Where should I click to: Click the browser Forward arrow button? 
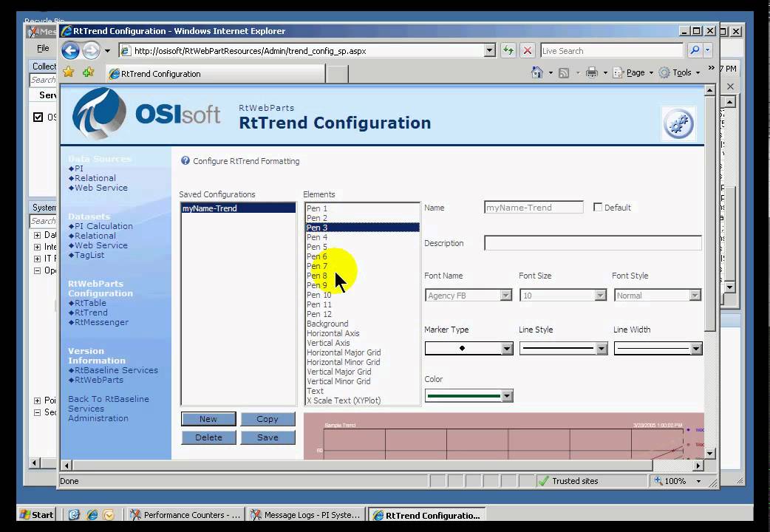pos(92,50)
